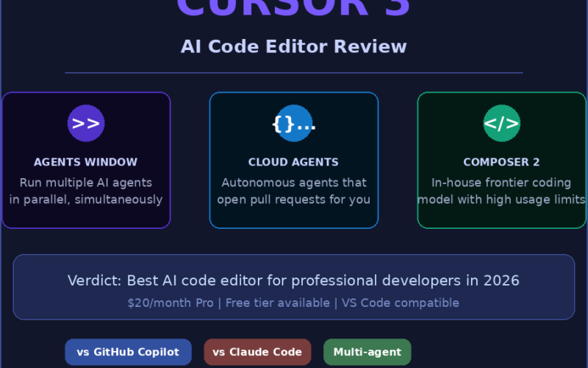Click the 'model with high usage limits' line
588x368 pixels.
[502, 199]
